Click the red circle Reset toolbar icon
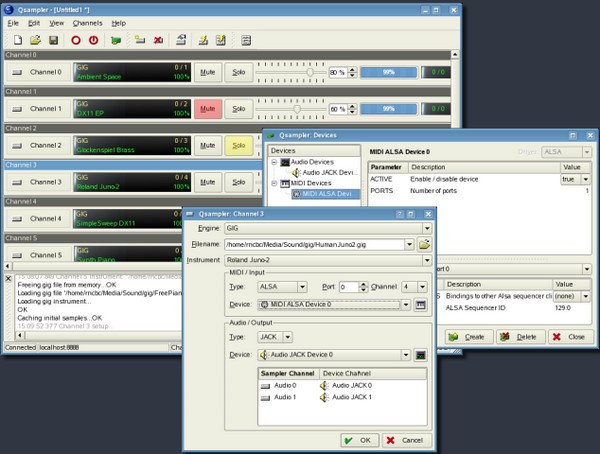The width and height of the screenshot is (600, 454). 76,40
